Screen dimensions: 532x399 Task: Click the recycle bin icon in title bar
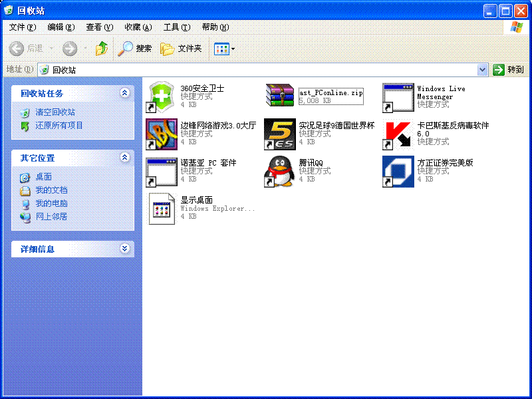[9, 10]
